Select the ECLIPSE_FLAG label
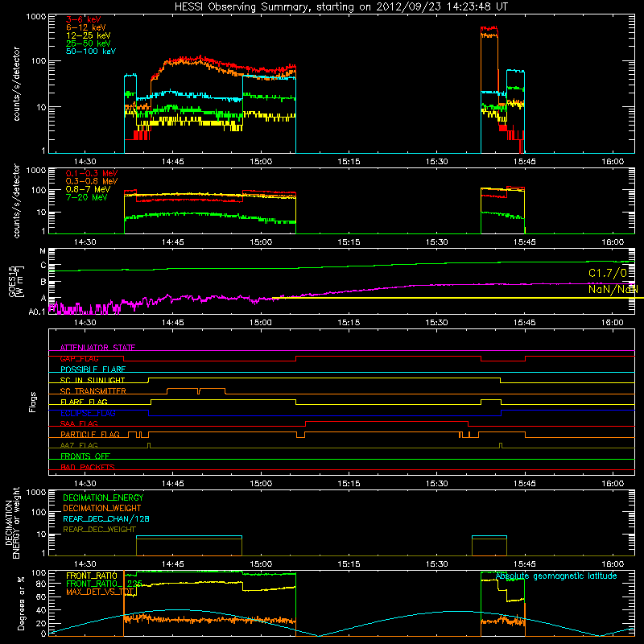The height and width of the screenshot is (644, 644). (88, 413)
